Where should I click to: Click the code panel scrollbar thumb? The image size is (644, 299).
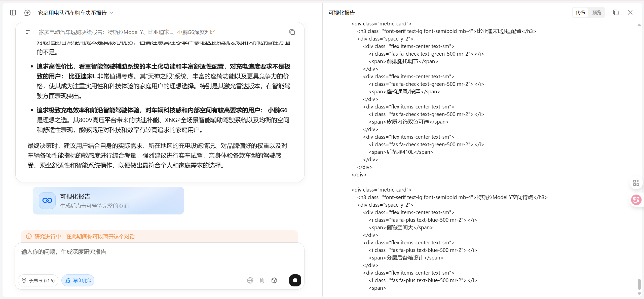point(639,284)
